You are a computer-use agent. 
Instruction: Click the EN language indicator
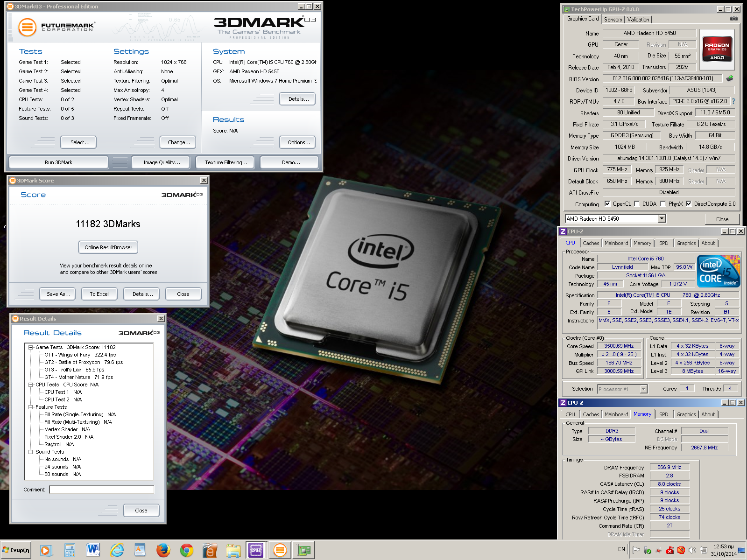(x=621, y=549)
